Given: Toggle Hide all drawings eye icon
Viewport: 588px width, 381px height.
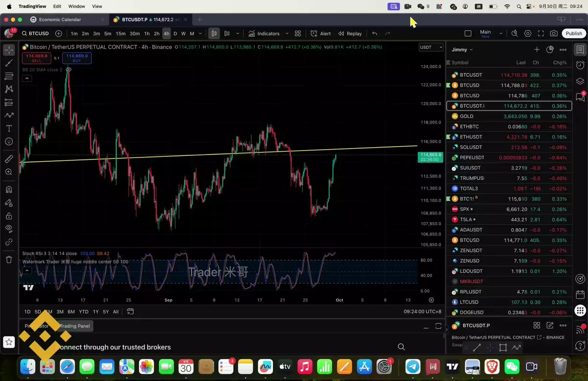Looking at the screenshot, I should point(9,229).
